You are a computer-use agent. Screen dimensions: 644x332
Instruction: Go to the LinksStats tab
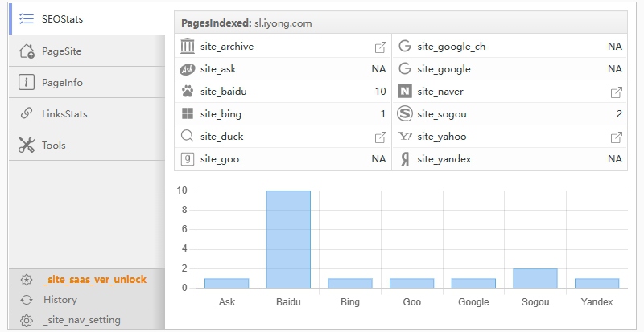[64, 114]
